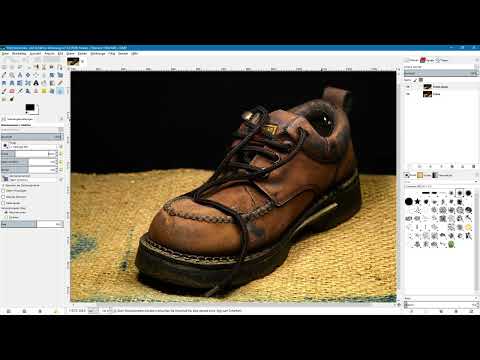The image size is (480, 360).
Task: Select the Measure tool
Action: [20, 75]
